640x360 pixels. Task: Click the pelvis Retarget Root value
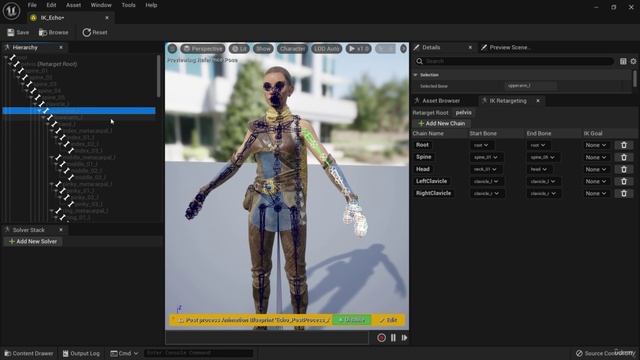[464, 113]
